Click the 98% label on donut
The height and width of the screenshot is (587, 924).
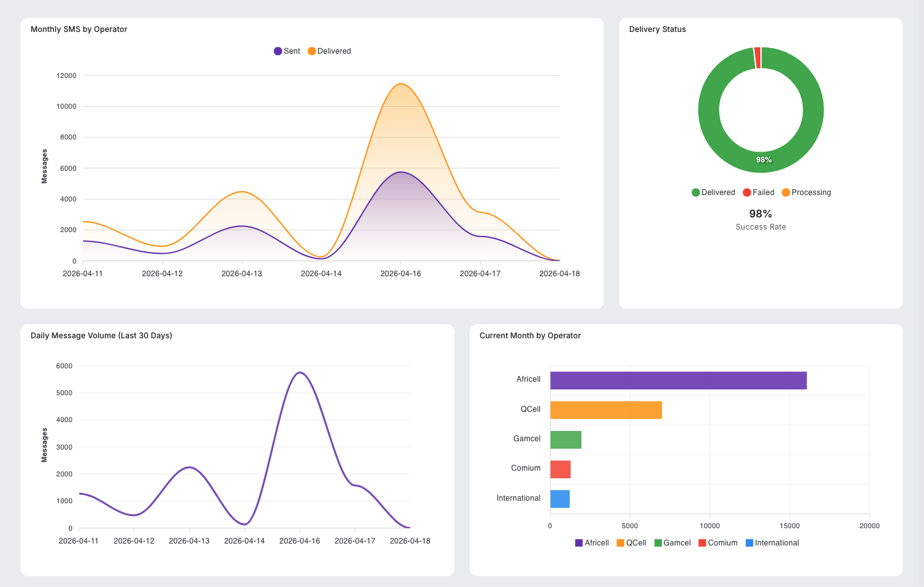(764, 160)
